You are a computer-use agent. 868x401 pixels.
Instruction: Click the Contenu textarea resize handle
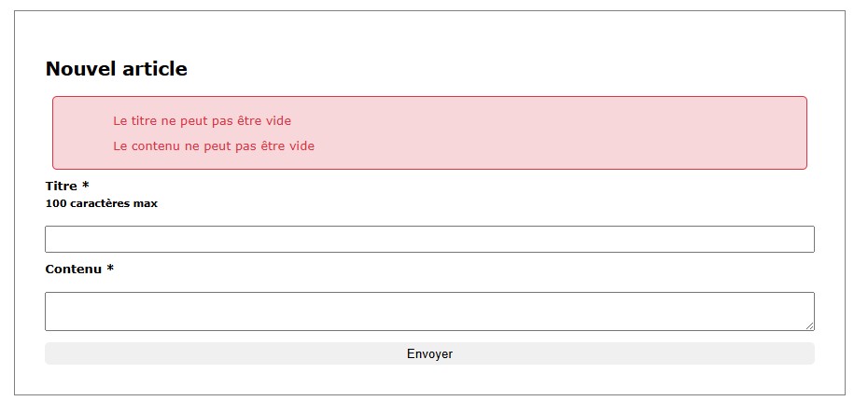point(809,325)
